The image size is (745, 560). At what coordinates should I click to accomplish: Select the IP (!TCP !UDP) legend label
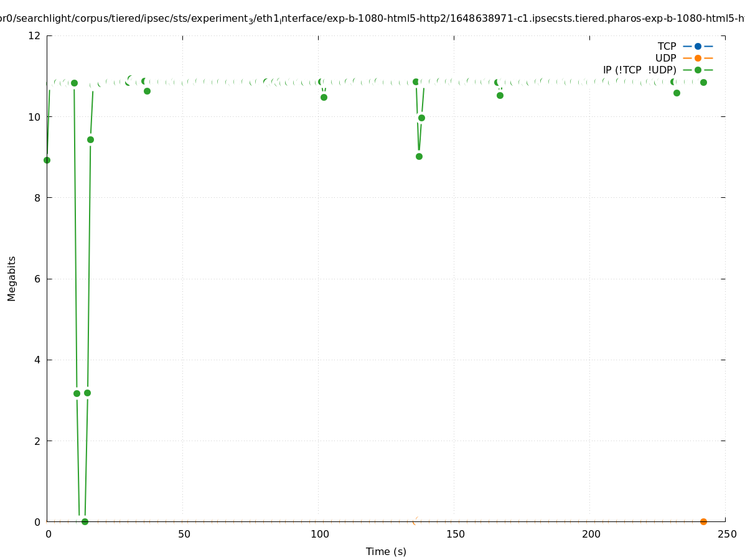click(639, 70)
